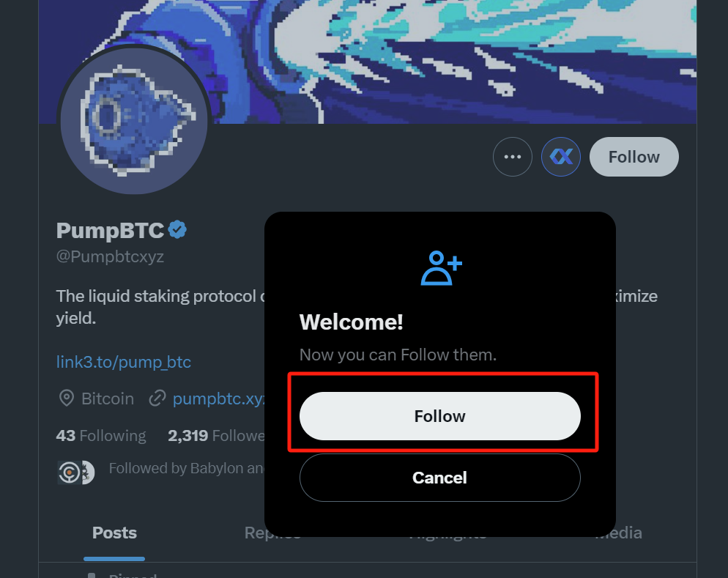Switch to the Posts tab
Image resolution: width=728 pixels, height=578 pixels.
[114, 533]
